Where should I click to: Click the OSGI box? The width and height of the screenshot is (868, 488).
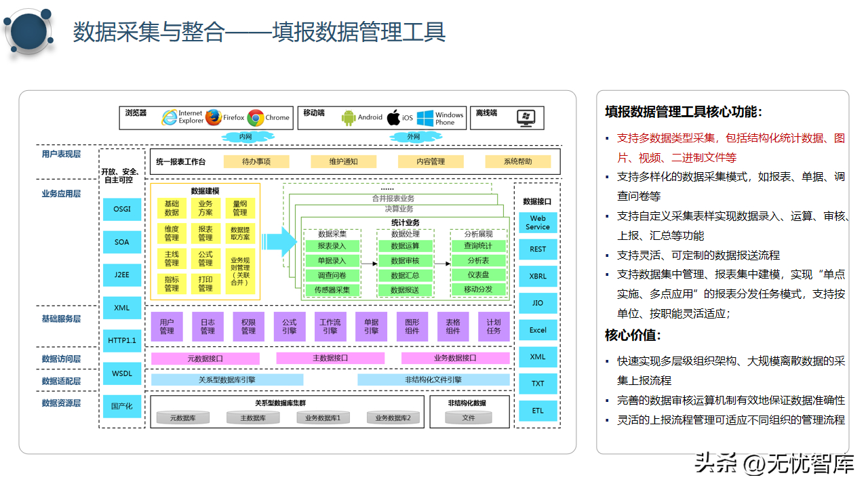tap(122, 209)
